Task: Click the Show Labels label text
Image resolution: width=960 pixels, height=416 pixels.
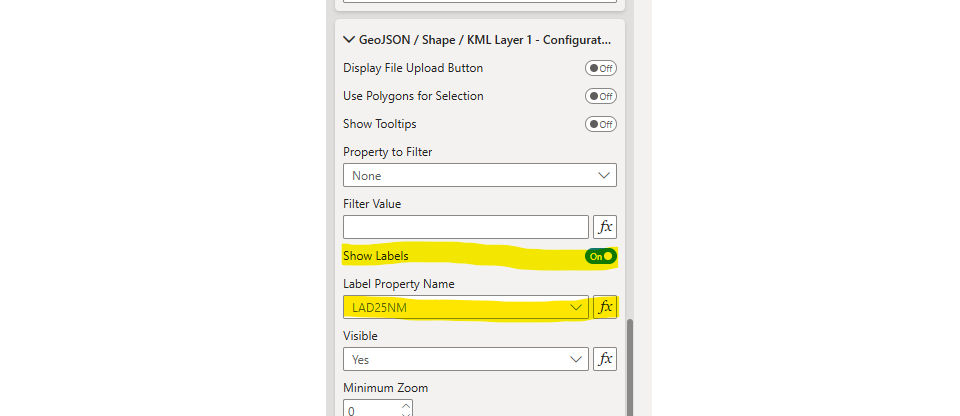Action: (x=375, y=256)
